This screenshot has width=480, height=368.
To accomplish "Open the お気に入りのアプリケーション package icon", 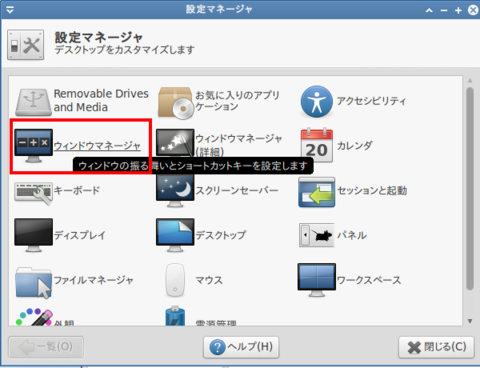I will pyautogui.click(x=176, y=103).
